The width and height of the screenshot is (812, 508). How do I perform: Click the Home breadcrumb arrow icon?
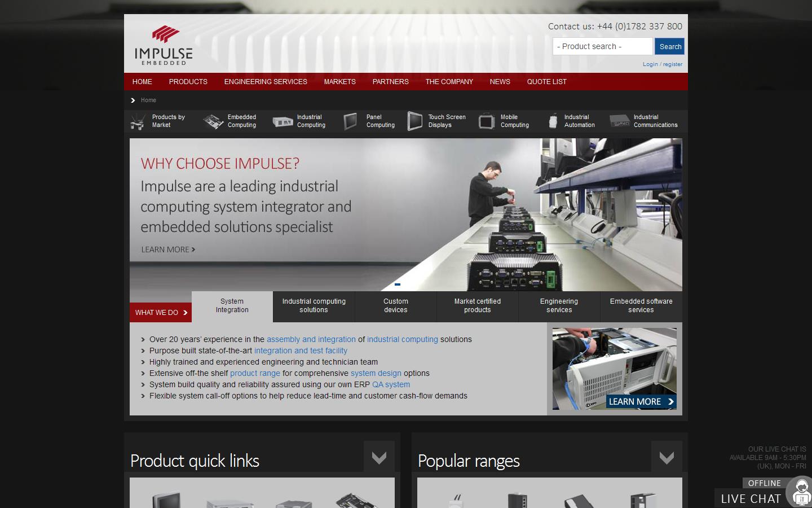(x=133, y=100)
